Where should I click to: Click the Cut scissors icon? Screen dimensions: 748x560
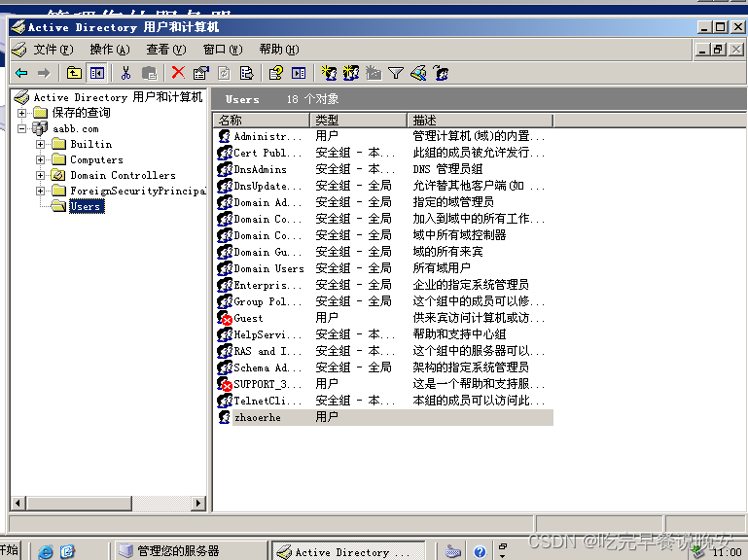pos(125,73)
